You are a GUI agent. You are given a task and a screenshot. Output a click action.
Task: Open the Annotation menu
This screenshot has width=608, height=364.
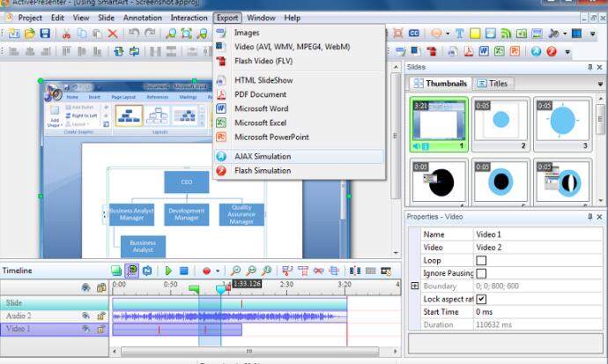click(142, 18)
